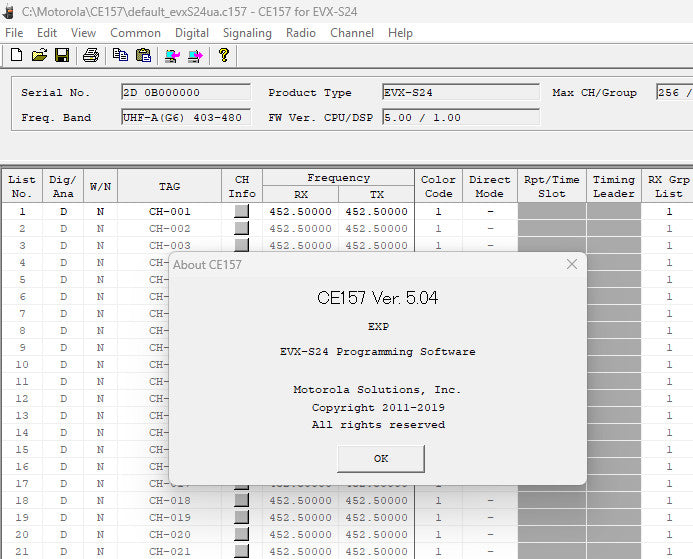Click the write-to-radio download icon
693x559 pixels.
(x=195, y=56)
